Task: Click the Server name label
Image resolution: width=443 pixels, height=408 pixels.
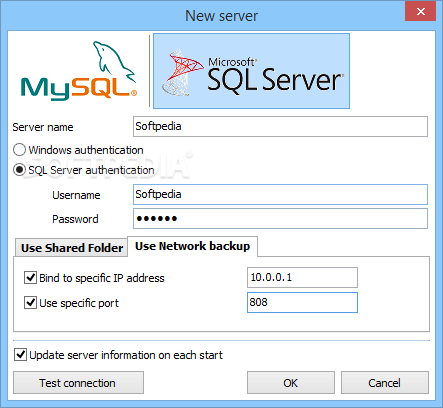Action: tap(43, 127)
